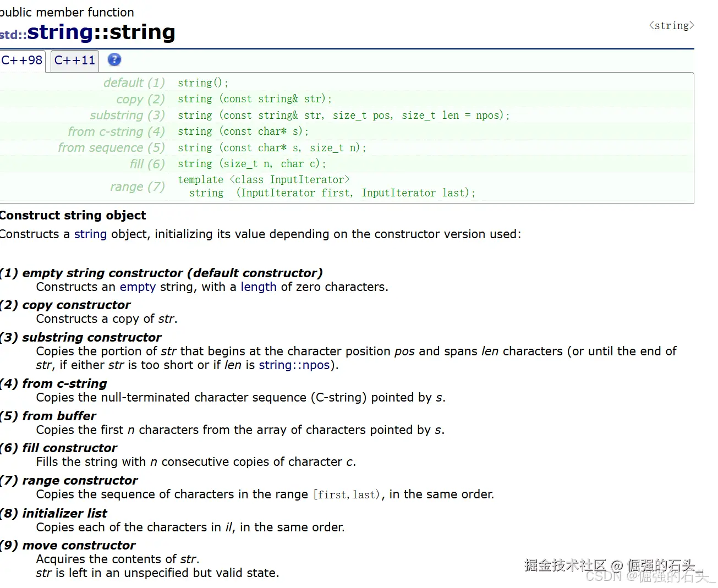This screenshot has height=588, width=718.
Task: Click text Constructs a copy of str.
Action: coord(107,319)
